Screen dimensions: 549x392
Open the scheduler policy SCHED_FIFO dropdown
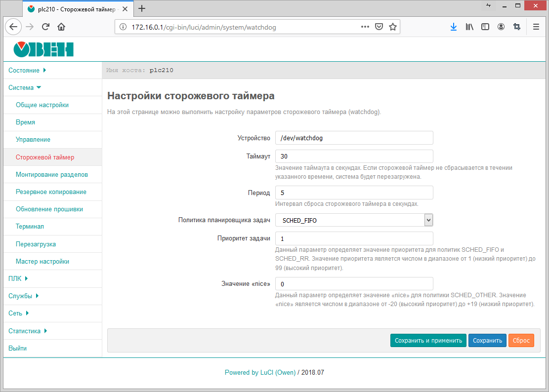point(354,220)
